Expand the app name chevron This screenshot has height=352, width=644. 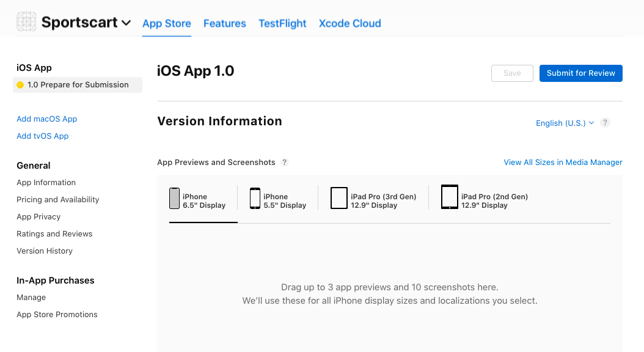click(x=126, y=23)
